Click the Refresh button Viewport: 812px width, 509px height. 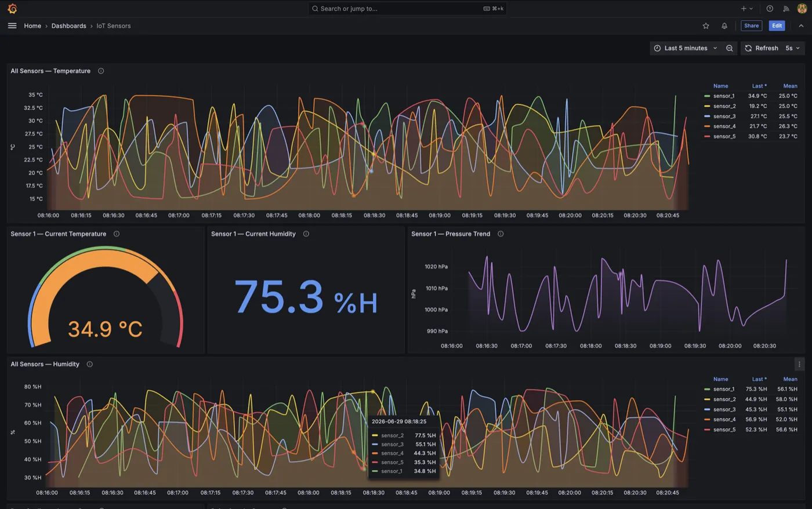(x=762, y=48)
